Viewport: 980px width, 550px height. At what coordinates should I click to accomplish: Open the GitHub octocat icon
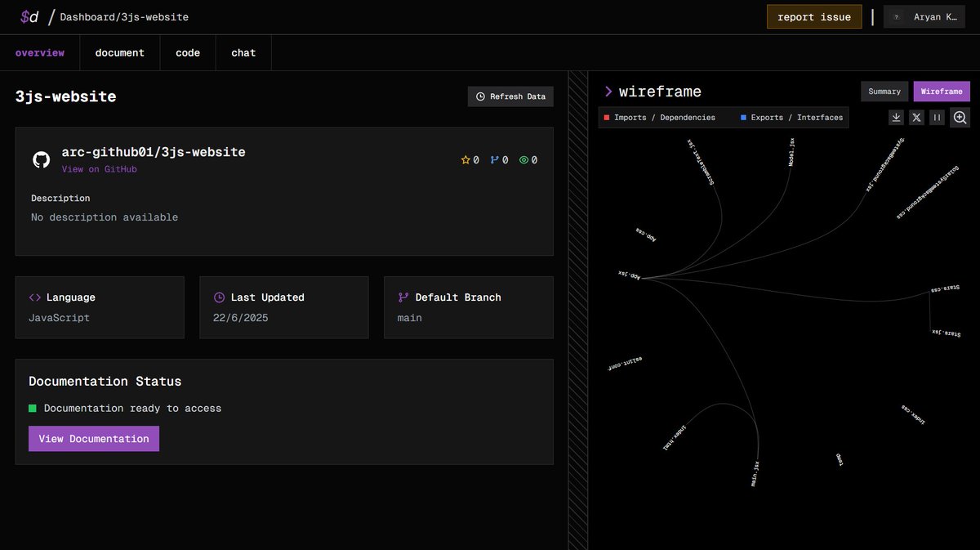coord(41,159)
